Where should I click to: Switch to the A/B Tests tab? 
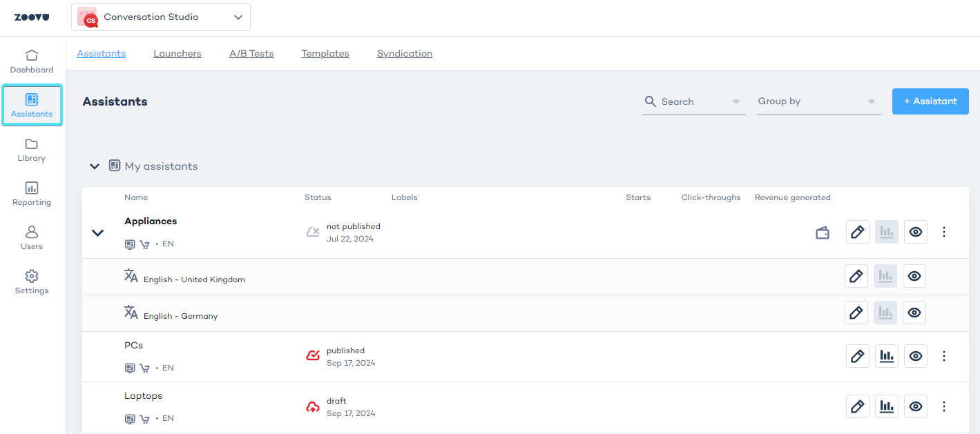click(x=251, y=53)
